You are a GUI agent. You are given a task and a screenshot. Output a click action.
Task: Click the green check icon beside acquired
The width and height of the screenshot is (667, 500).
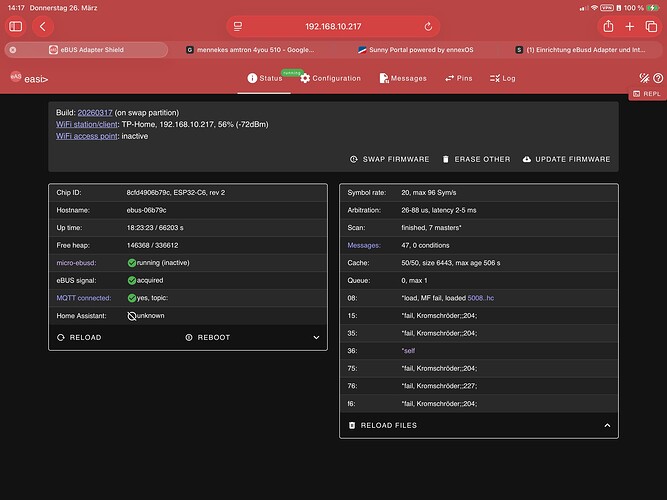click(x=132, y=280)
